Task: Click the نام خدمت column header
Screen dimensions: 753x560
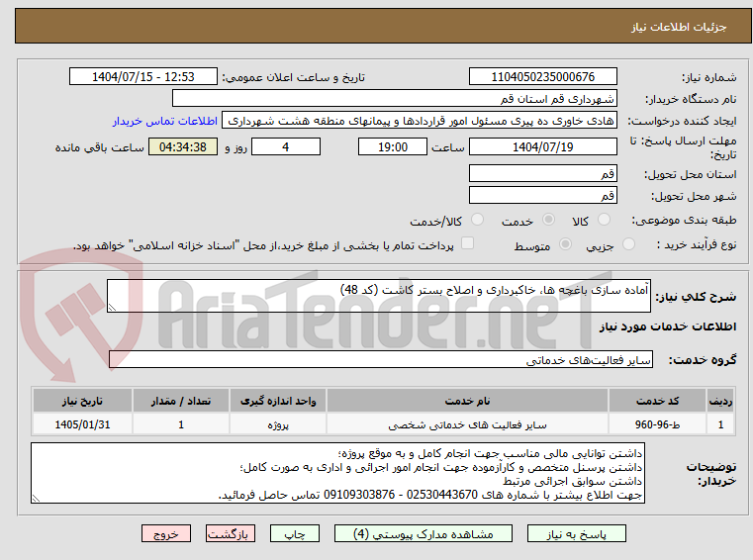Action: 467,401
